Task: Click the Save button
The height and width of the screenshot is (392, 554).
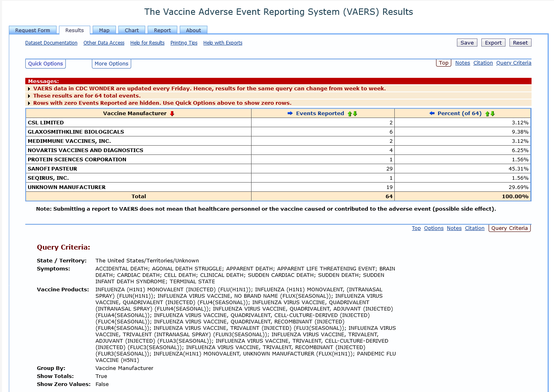Action: [x=467, y=43]
